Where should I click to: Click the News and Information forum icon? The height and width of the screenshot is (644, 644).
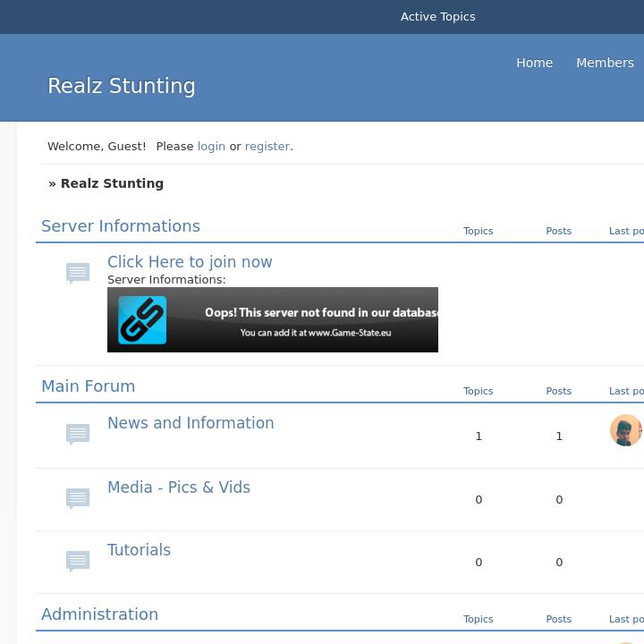(78, 434)
